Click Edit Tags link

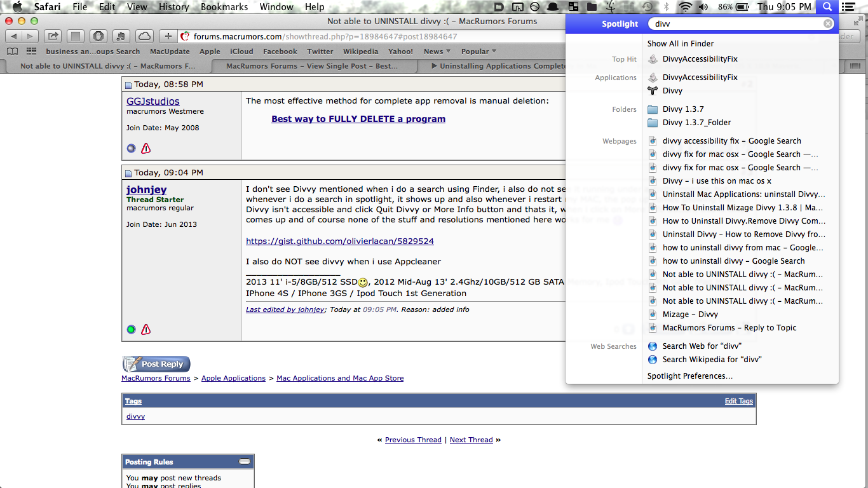pos(739,401)
